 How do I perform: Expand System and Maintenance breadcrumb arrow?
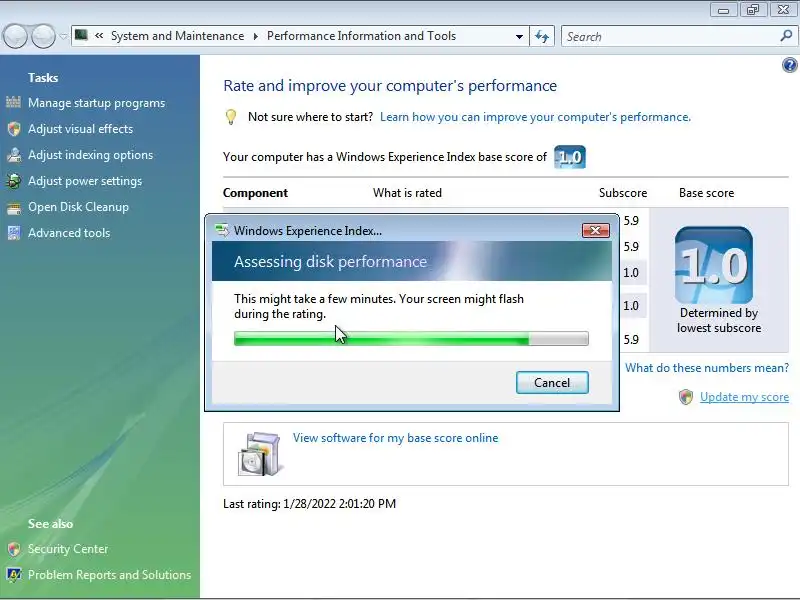(255, 36)
